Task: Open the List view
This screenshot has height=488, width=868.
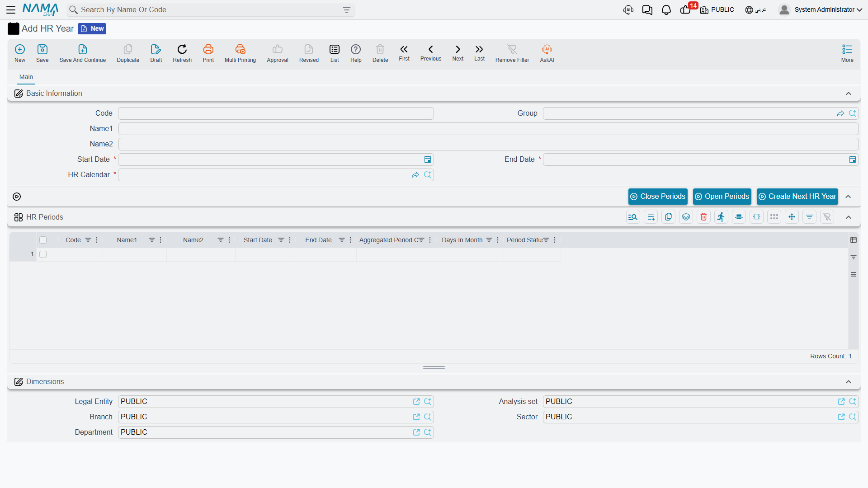Action: click(x=335, y=53)
